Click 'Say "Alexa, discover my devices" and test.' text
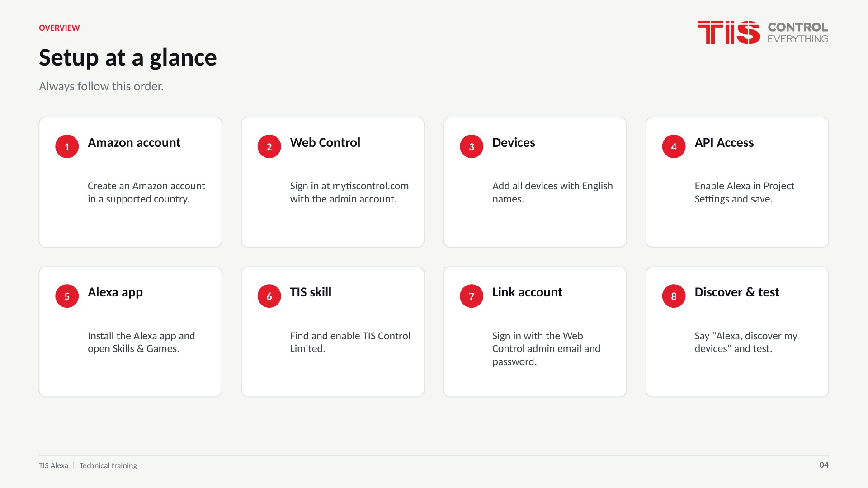The width and height of the screenshot is (868, 488). coord(746,342)
